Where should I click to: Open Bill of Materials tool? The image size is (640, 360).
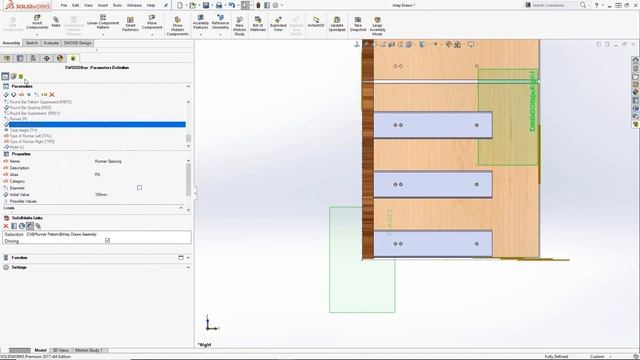258,24
